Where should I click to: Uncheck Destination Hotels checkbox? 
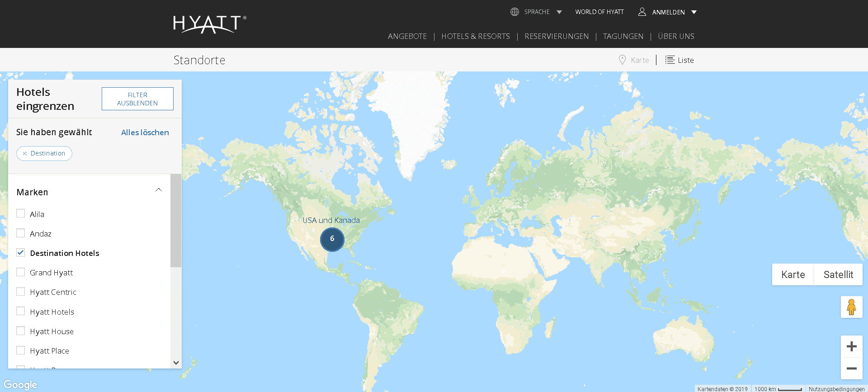click(20, 253)
